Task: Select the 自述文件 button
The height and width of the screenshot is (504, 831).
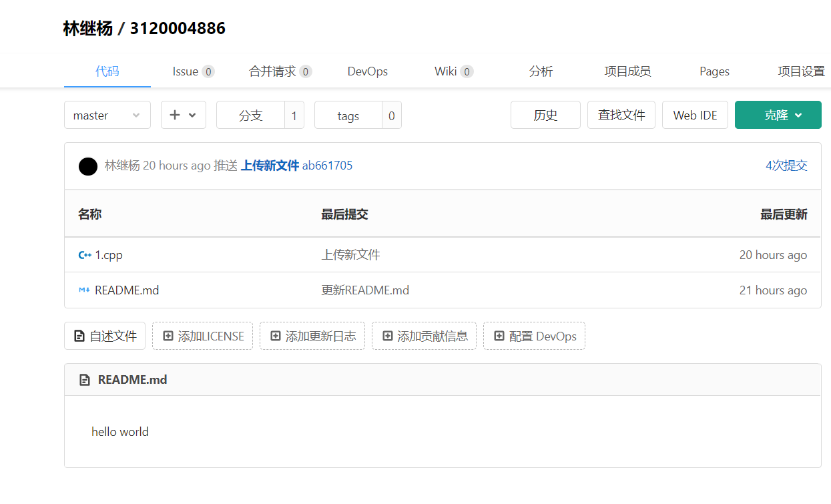Action: coord(105,336)
